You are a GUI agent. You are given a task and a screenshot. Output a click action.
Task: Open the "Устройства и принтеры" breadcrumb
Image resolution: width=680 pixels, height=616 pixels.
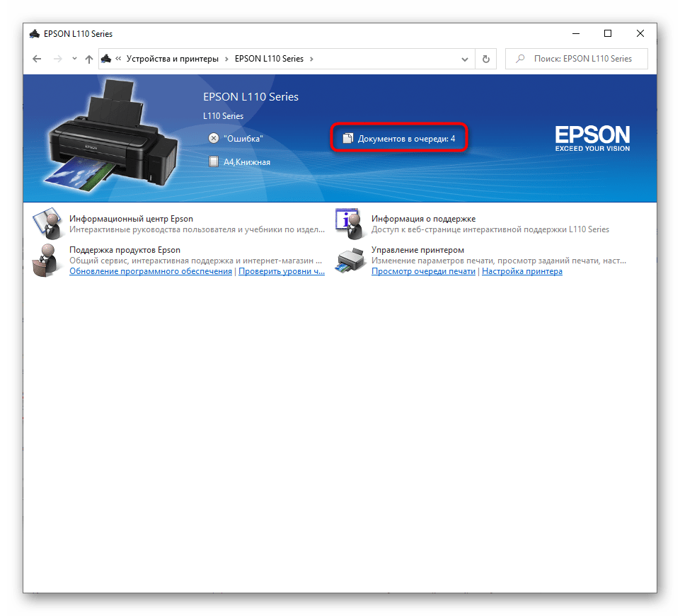pos(172,59)
